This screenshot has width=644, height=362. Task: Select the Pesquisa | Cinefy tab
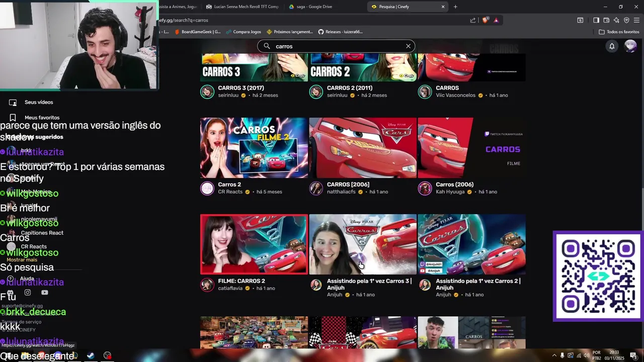[407, 7]
